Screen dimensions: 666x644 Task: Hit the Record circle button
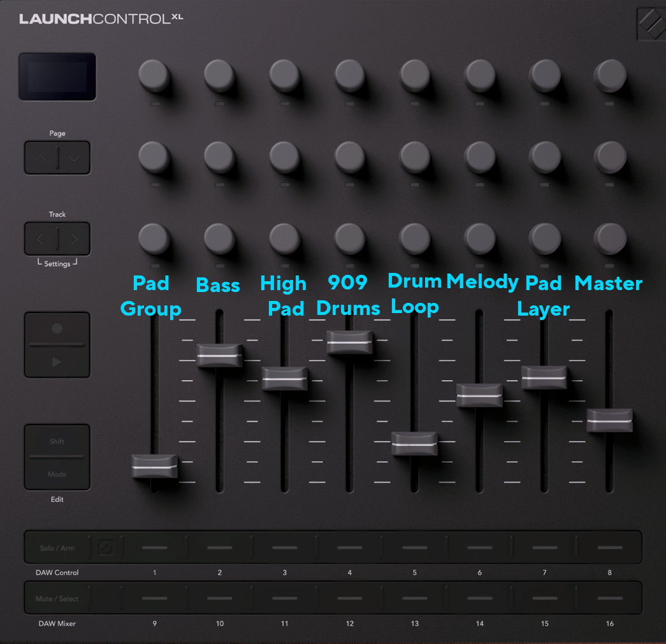click(x=57, y=328)
